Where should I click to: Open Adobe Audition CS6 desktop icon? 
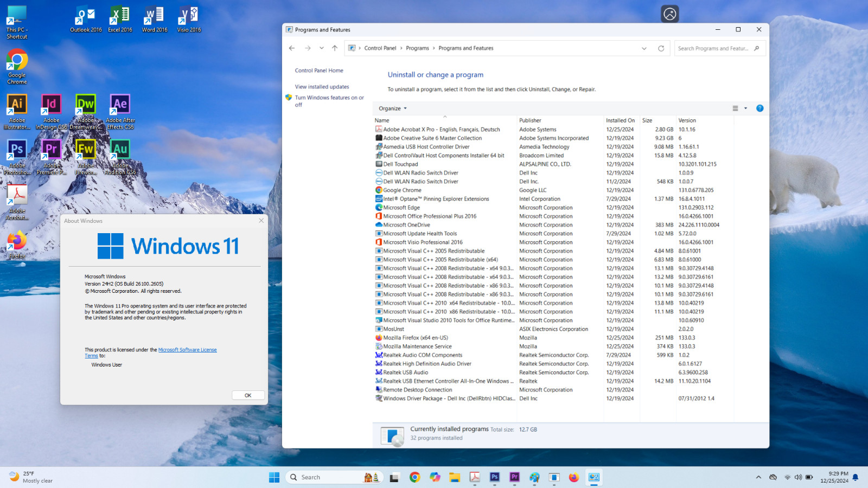click(x=120, y=157)
